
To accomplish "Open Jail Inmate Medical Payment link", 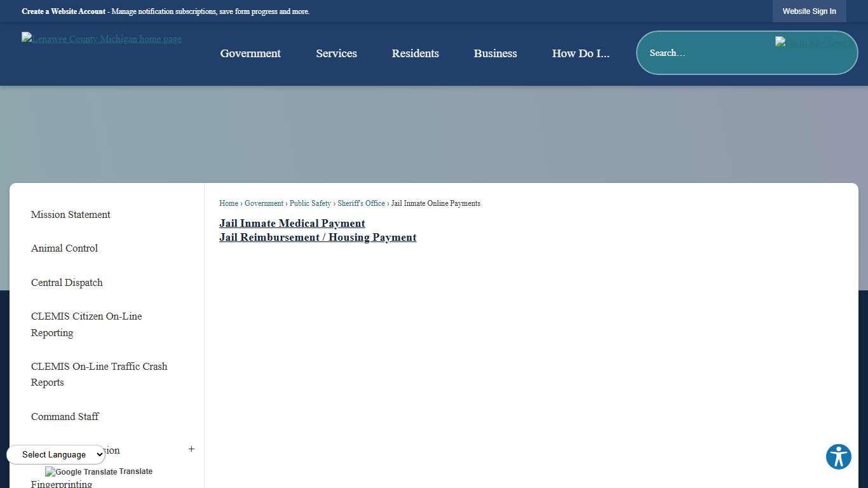I will (x=292, y=223).
